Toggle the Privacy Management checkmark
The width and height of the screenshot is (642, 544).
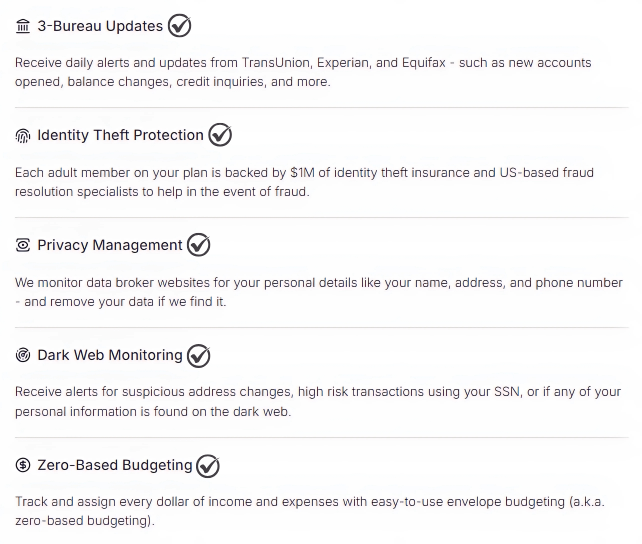199,245
